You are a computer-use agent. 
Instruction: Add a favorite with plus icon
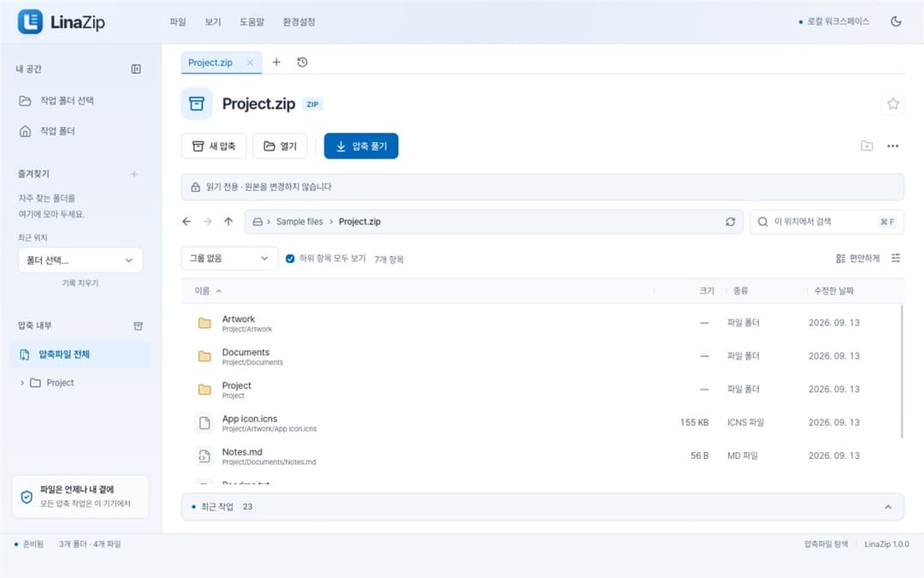point(133,174)
